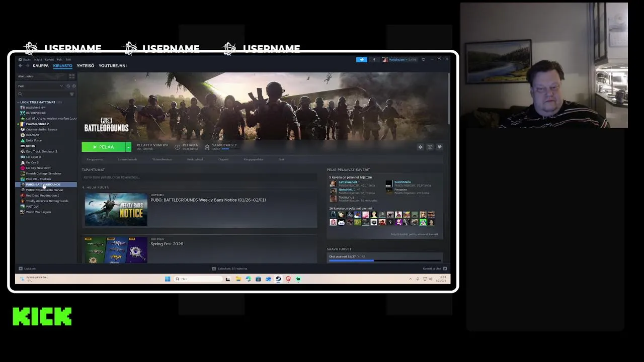Screen dimensions: 644x362
Task: Select Counter-Strike: Source in the list
Action: (x=41, y=129)
